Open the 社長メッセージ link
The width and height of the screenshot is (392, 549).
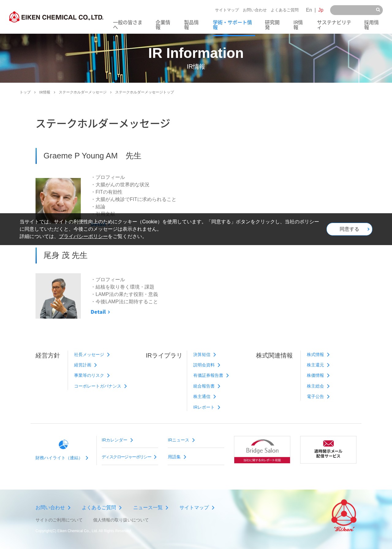coord(92,354)
